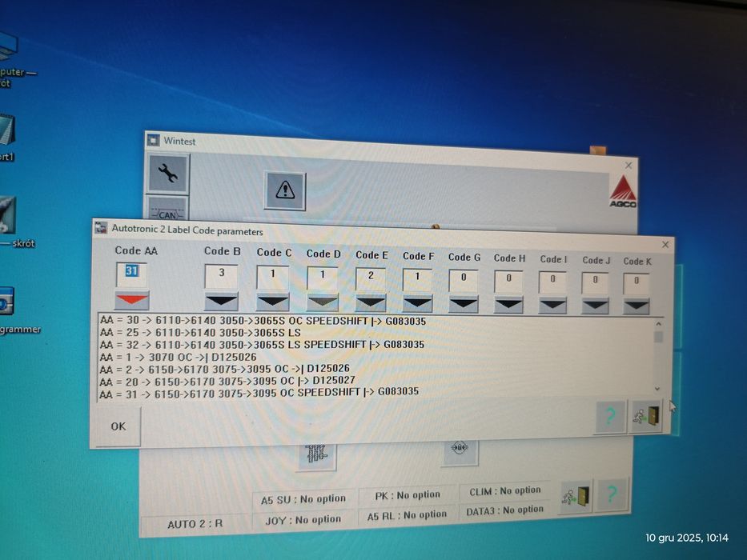Click the AUTO 2 : R status field
This screenshot has width=747, height=560.
[x=195, y=524]
